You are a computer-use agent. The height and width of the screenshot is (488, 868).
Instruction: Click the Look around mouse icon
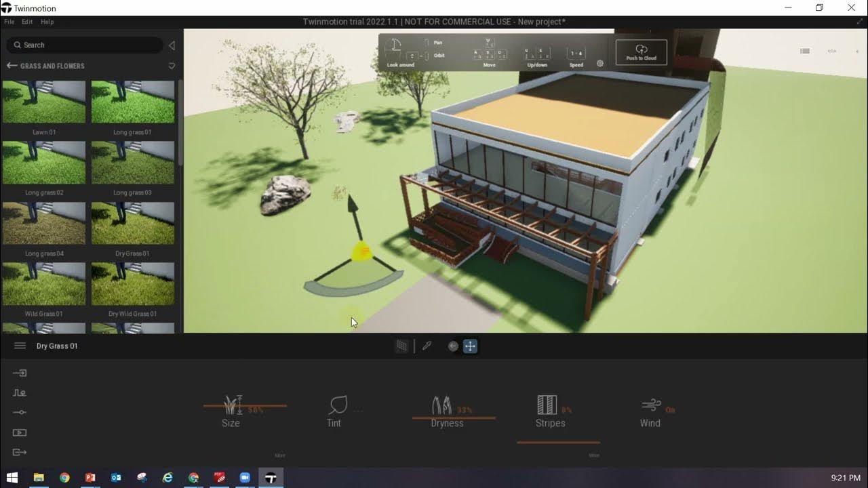coord(393,49)
